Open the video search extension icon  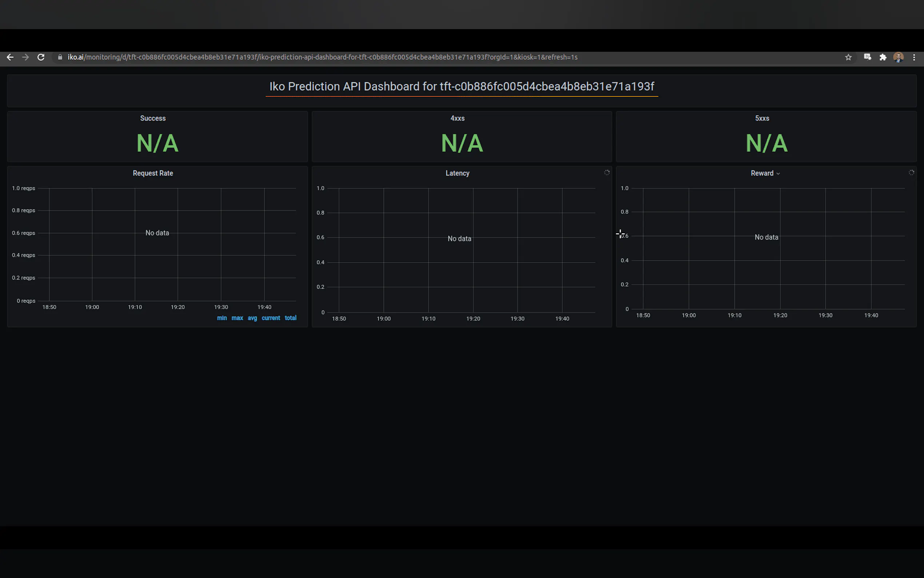click(867, 58)
